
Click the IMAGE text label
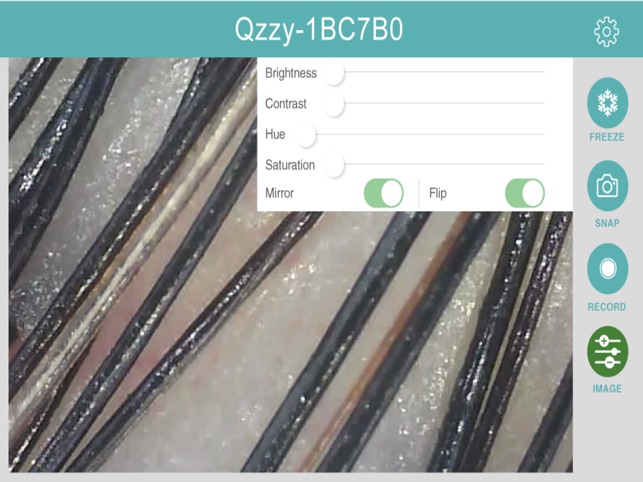tap(607, 388)
